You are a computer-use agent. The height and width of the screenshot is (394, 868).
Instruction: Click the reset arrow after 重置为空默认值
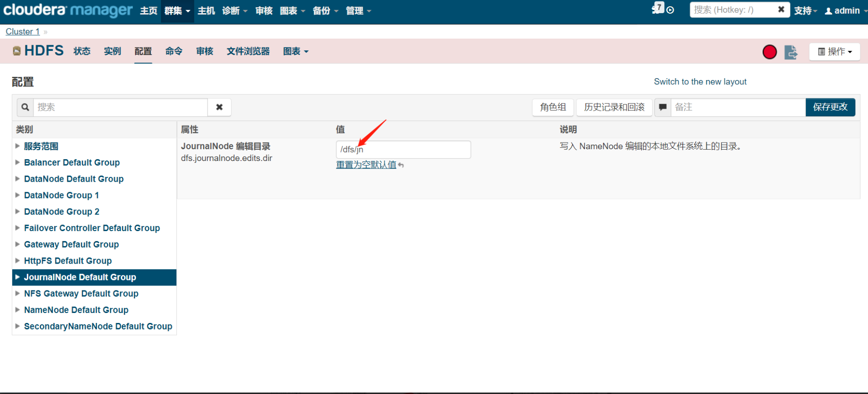click(x=401, y=165)
